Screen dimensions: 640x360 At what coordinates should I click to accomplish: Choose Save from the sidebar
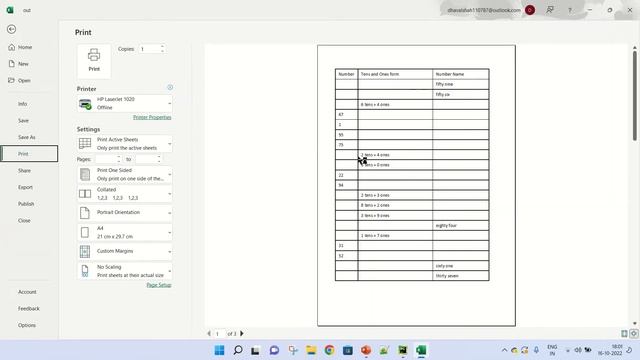[x=23, y=120]
